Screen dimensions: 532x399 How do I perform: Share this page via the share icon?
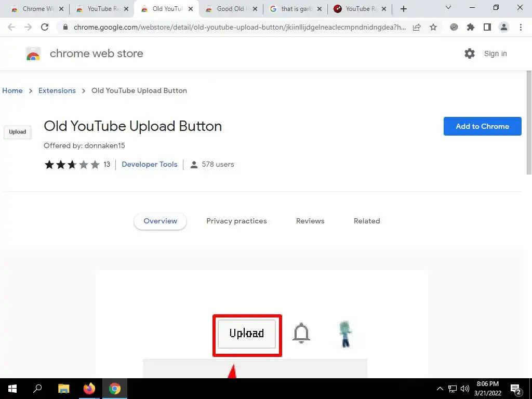click(x=417, y=27)
